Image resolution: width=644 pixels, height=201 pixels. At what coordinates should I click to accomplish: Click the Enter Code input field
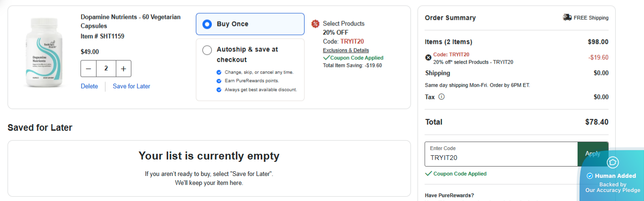coord(501,154)
